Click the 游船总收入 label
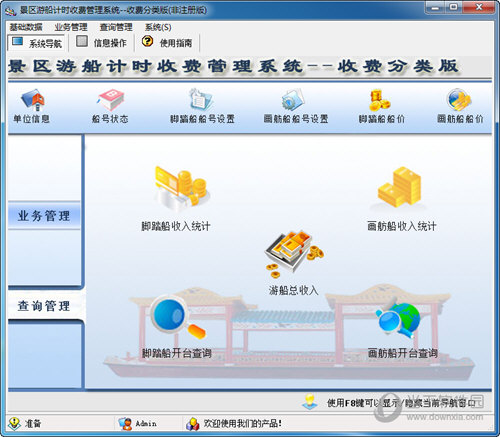This screenshot has height=437, width=500. pyautogui.click(x=294, y=290)
